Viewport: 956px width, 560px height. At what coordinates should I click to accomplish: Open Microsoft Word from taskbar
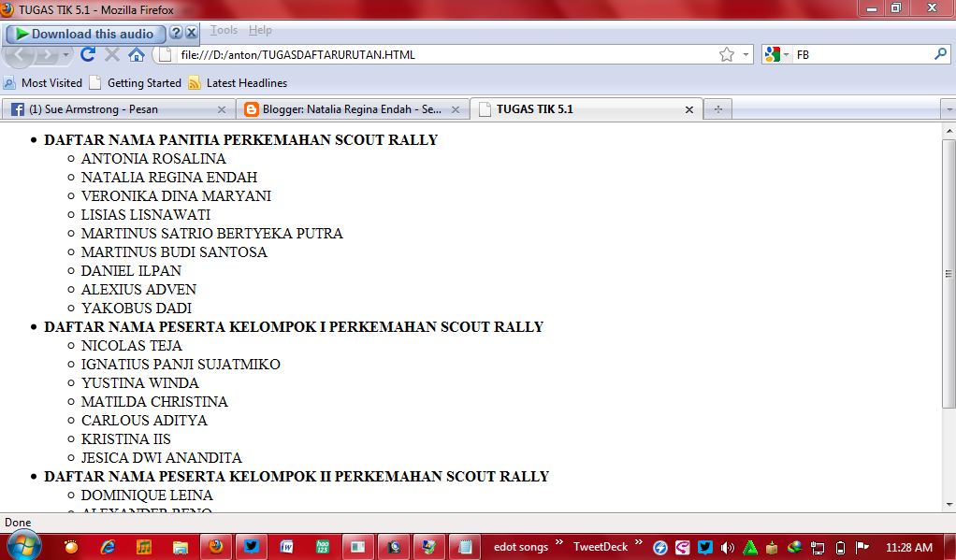(x=286, y=547)
